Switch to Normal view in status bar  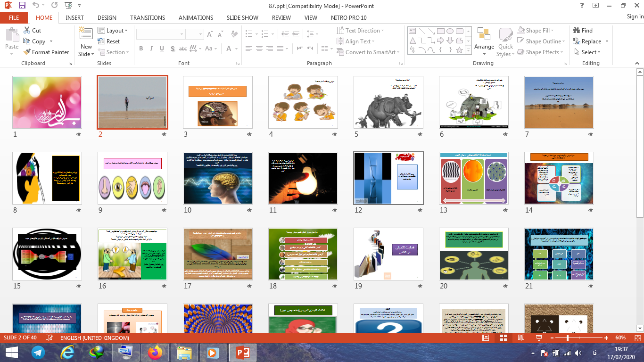pyautogui.click(x=486, y=338)
